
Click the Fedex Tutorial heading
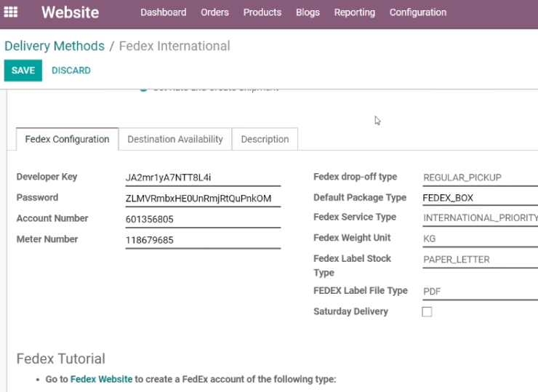tap(61, 359)
